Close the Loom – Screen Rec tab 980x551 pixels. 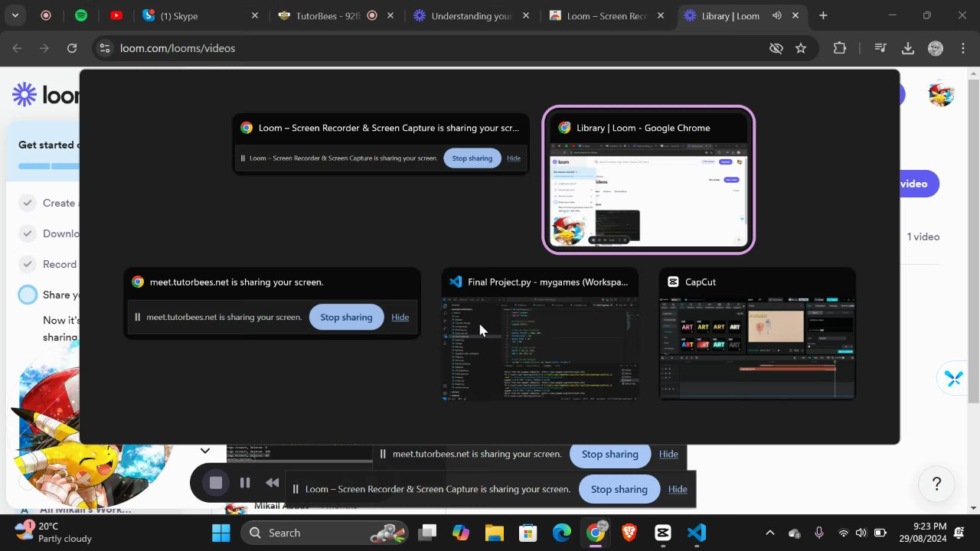pyautogui.click(x=661, y=15)
